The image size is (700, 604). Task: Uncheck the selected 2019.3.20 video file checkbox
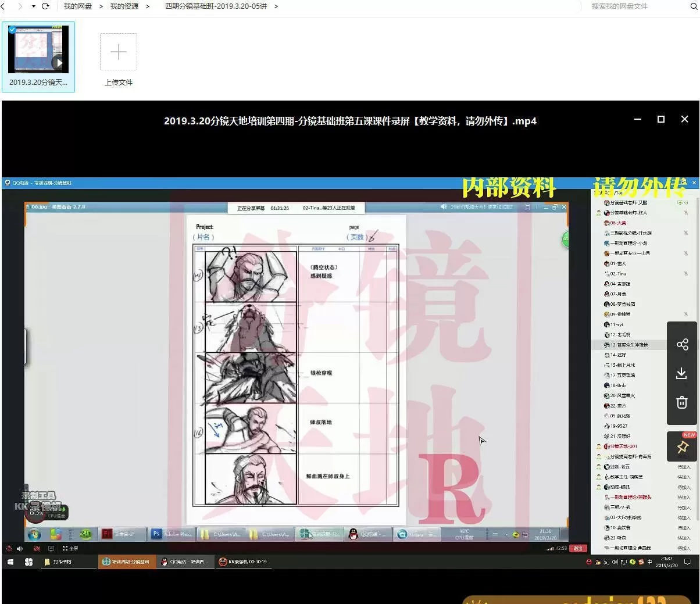click(12, 30)
